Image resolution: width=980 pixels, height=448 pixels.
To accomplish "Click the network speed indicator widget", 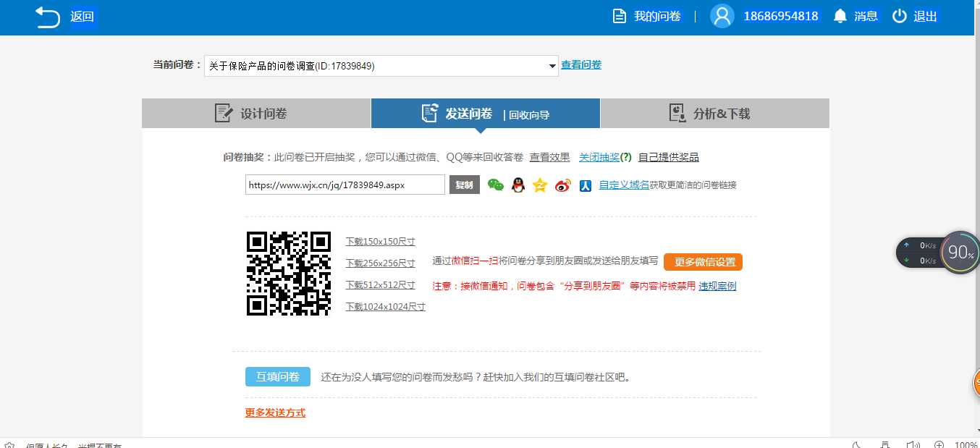I will pos(921,253).
